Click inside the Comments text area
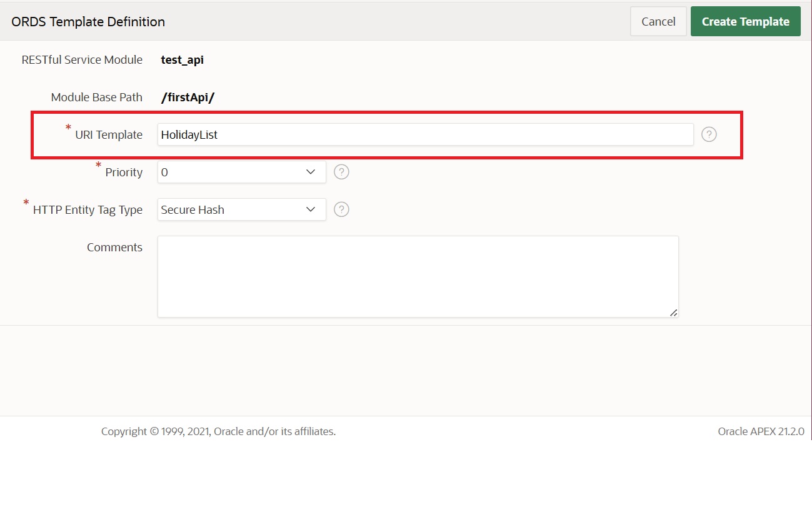 [x=418, y=276]
